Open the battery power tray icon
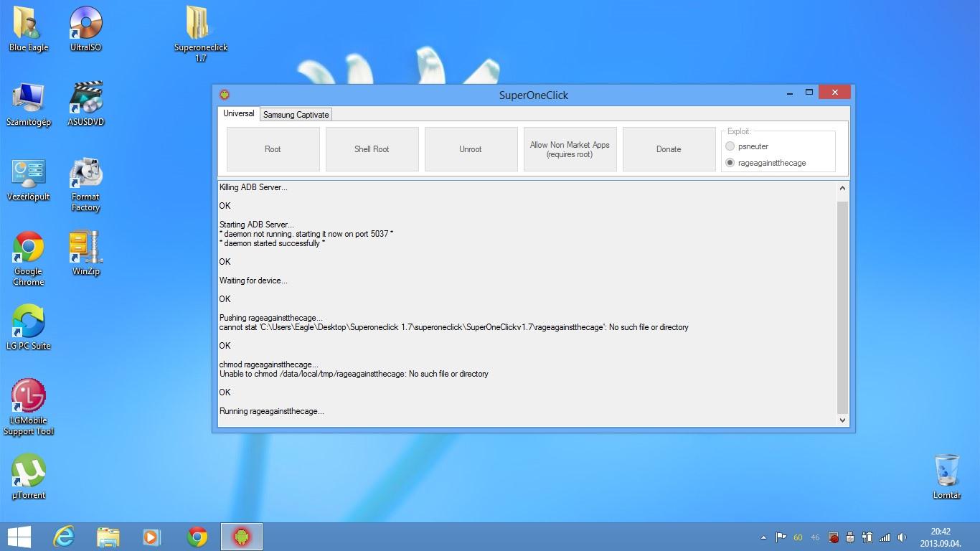The height and width of the screenshot is (551, 980). (867, 537)
